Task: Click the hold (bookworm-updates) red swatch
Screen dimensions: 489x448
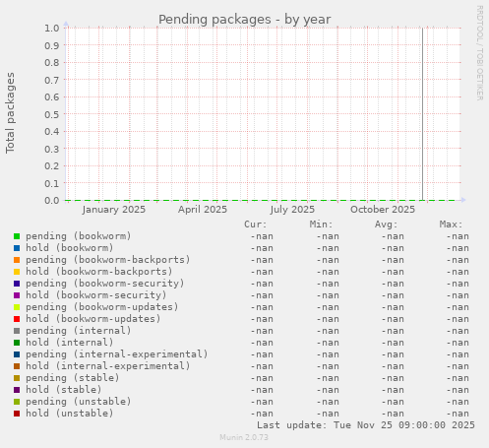Action: click(17, 319)
